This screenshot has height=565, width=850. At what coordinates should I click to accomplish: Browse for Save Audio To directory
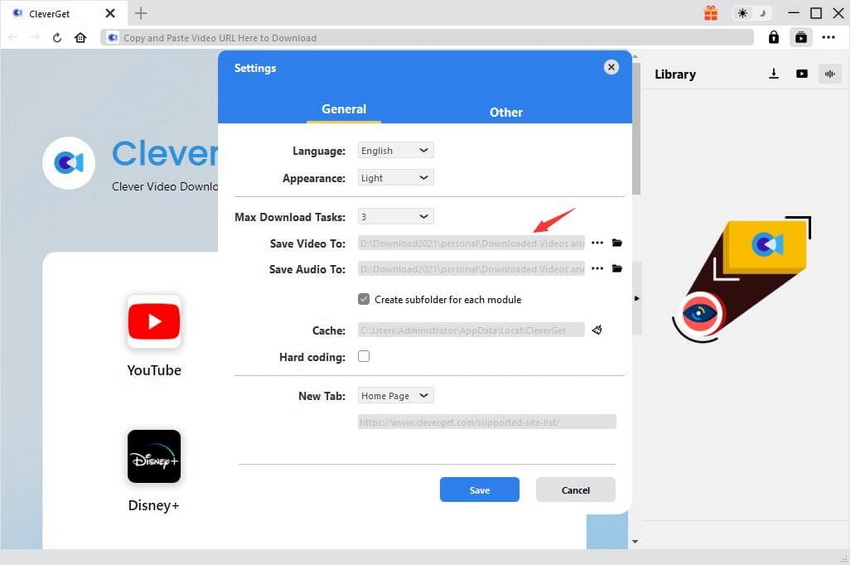597,268
